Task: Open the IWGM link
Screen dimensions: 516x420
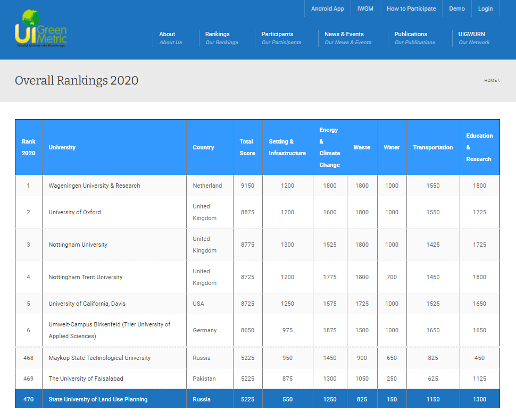Action: (x=365, y=9)
